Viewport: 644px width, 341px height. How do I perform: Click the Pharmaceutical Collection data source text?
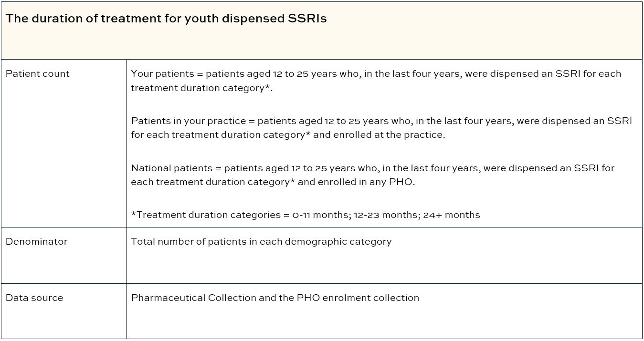275,298
